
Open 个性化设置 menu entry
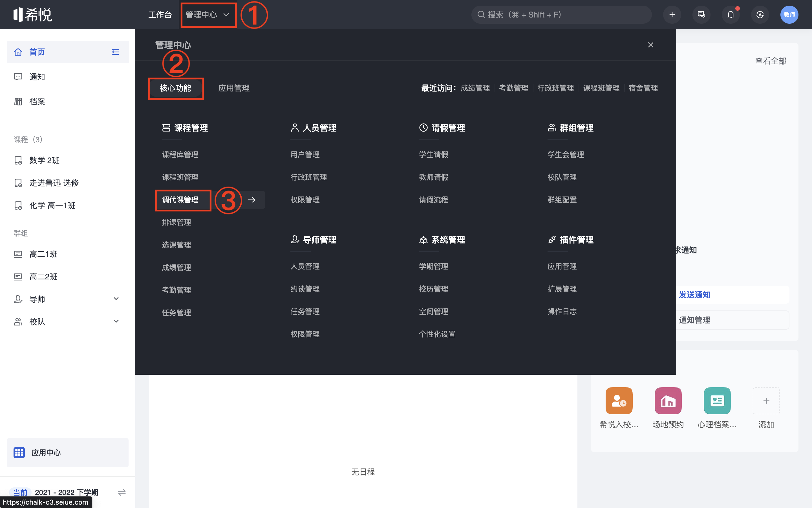437,334
